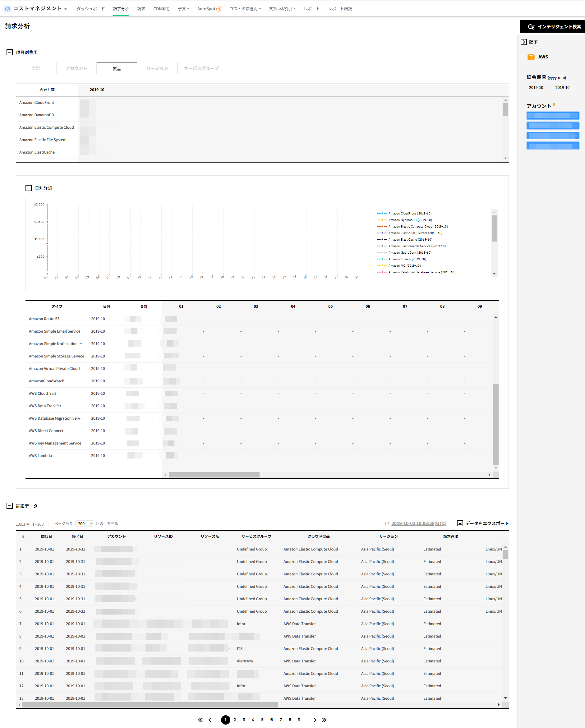
Task: Collapse the 日別詳細 section
Action: (x=29, y=188)
